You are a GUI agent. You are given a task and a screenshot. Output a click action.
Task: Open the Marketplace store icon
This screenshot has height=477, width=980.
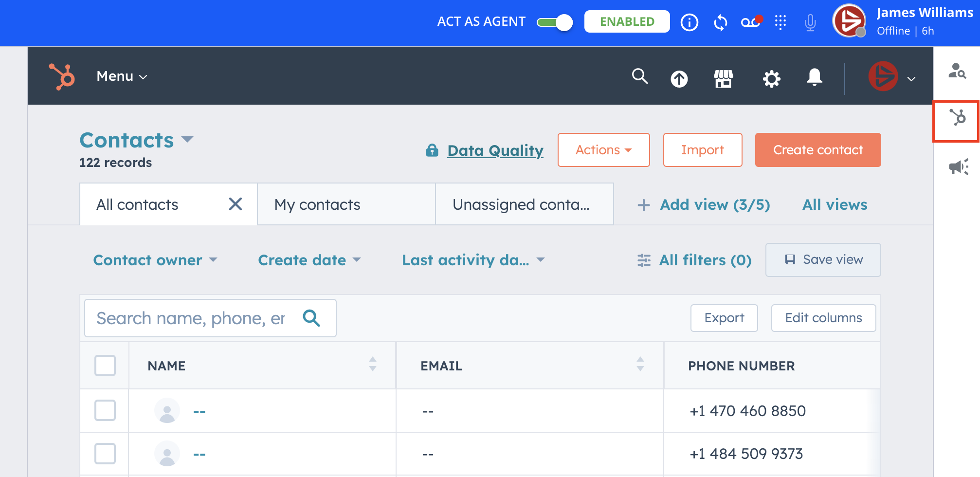coord(723,78)
